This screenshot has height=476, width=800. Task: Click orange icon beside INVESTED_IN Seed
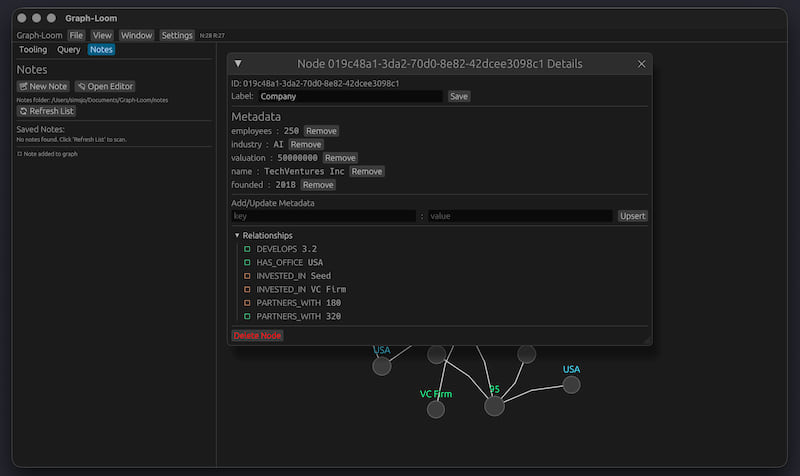coord(247,276)
